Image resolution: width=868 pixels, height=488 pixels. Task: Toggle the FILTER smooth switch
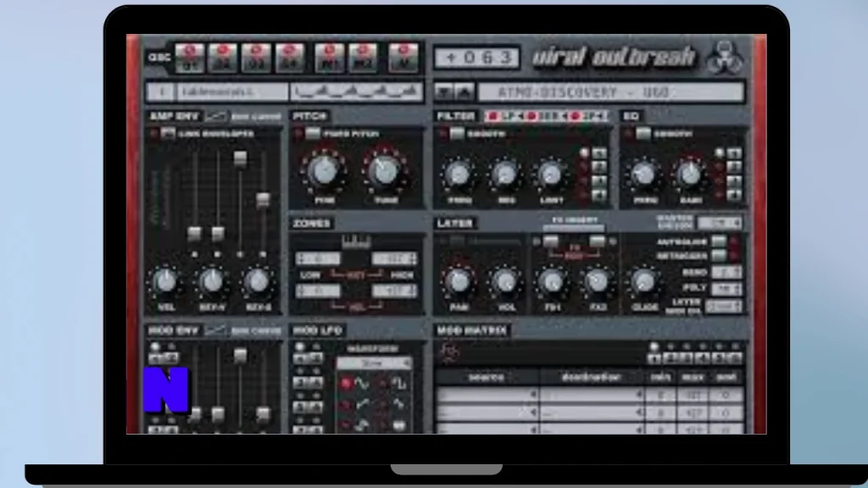457,133
